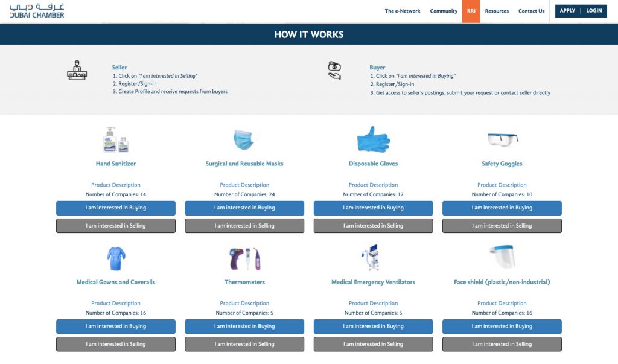Open the Face shield title link
Image resolution: width=618 pixels, height=364 pixels.
point(502,282)
